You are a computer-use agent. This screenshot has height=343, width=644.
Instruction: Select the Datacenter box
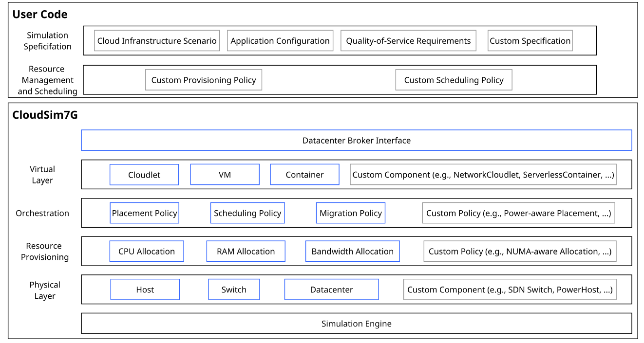pyautogui.click(x=331, y=289)
